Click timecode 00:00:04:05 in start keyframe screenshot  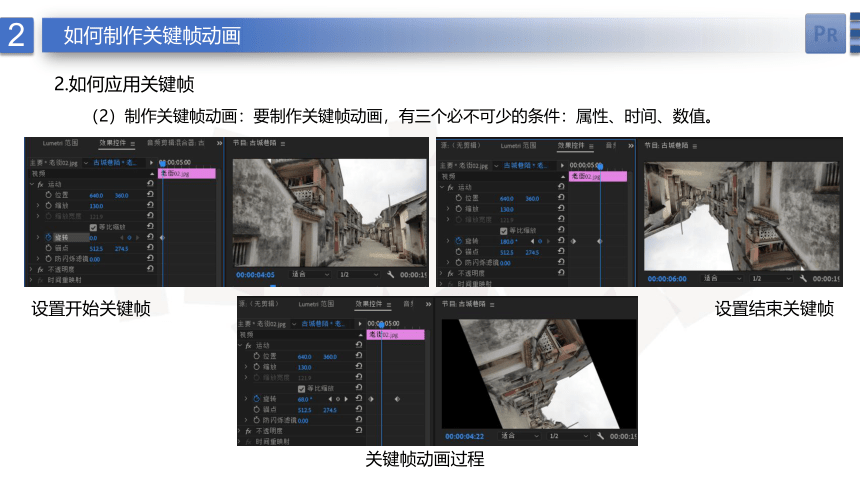[x=255, y=275]
